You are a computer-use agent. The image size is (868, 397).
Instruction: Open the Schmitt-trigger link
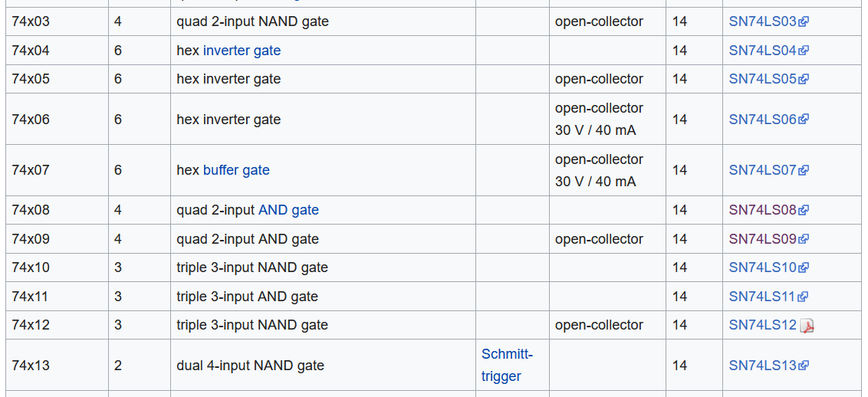tap(506, 365)
